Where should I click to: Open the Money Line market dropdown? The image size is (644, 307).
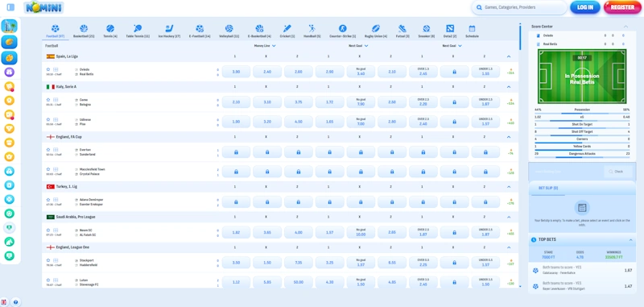tap(265, 46)
